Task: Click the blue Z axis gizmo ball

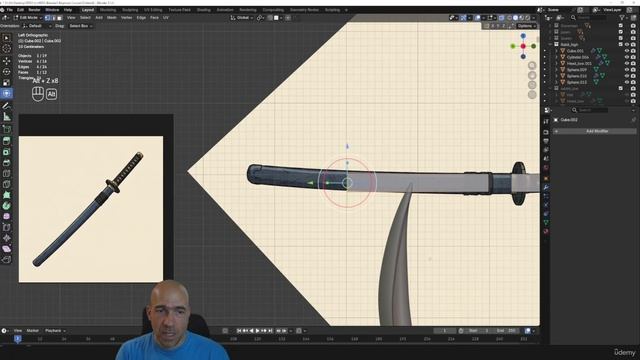Action: 523,36
